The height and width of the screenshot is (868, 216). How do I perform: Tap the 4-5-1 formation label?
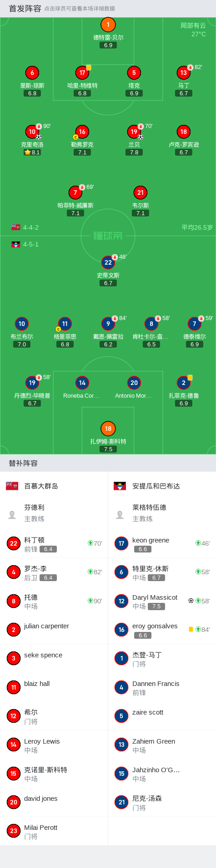pyautogui.click(x=31, y=244)
